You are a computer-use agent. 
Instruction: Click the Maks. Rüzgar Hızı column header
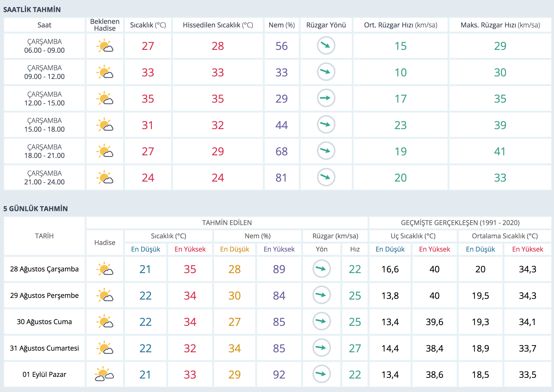pos(500,25)
